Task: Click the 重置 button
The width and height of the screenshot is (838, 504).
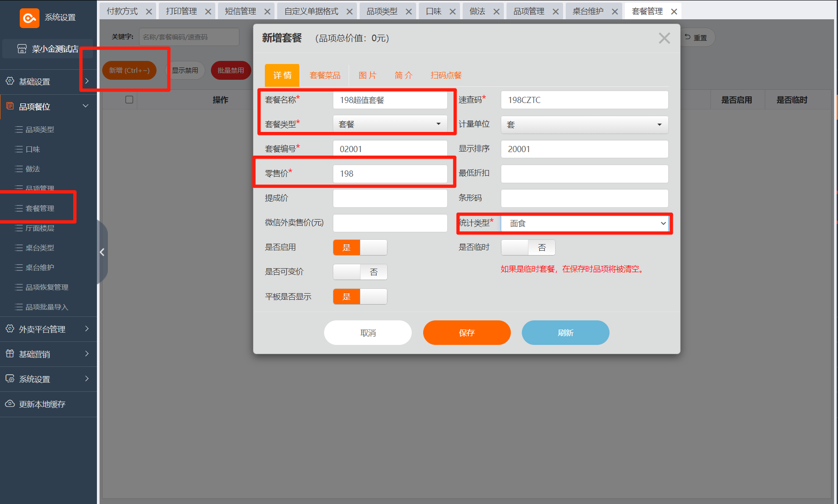Action: pos(697,38)
